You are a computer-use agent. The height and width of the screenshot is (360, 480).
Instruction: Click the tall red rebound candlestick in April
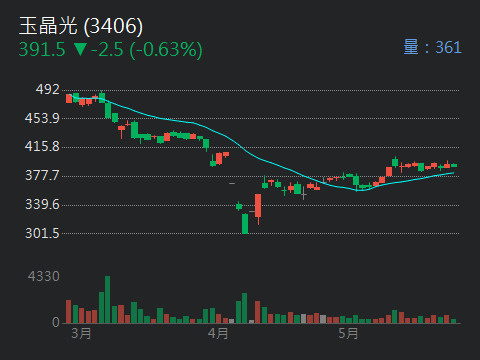coord(258,208)
